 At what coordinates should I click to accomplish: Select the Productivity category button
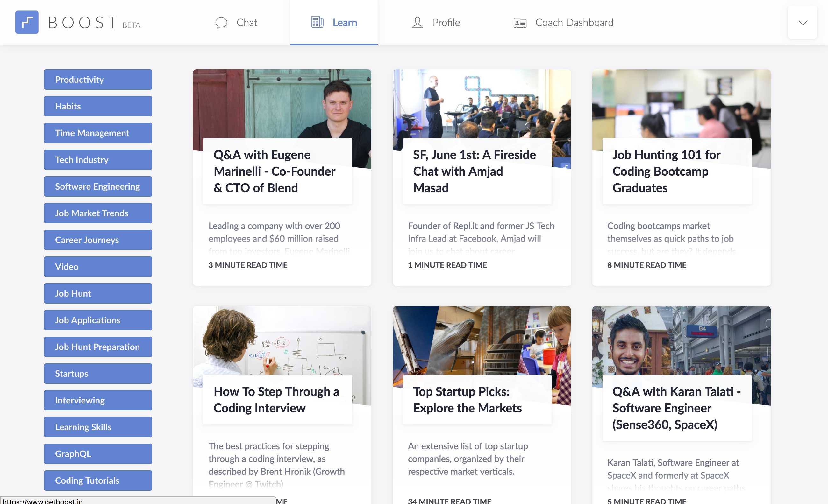[98, 80]
